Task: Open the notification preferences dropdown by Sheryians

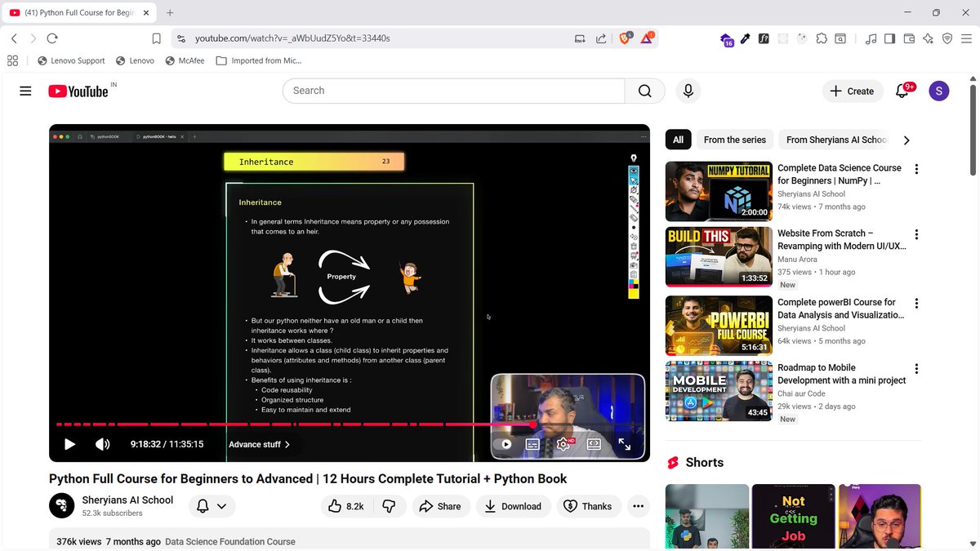Action: pos(212,506)
